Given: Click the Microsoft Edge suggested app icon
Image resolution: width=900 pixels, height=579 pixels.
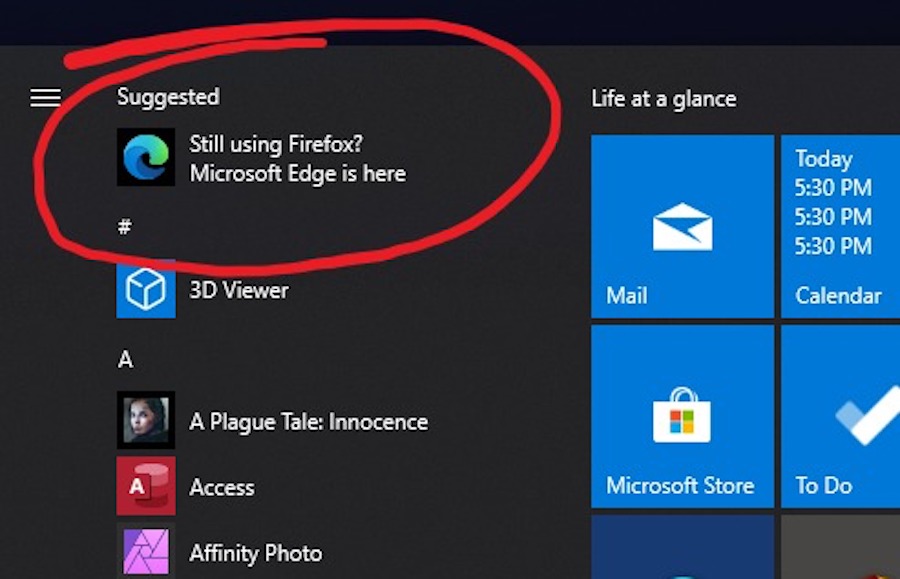Looking at the screenshot, I should coord(146,157).
